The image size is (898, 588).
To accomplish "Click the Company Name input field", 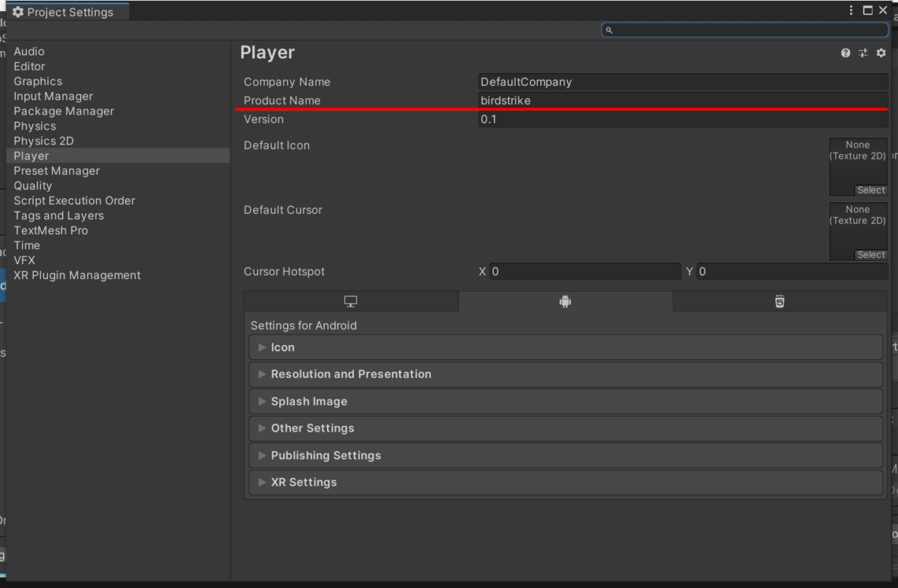I will [x=682, y=82].
